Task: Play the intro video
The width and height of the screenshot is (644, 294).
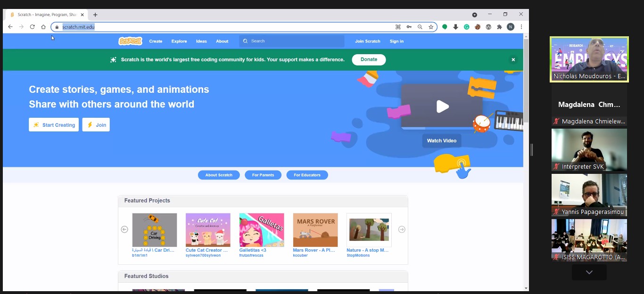Action: click(442, 106)
